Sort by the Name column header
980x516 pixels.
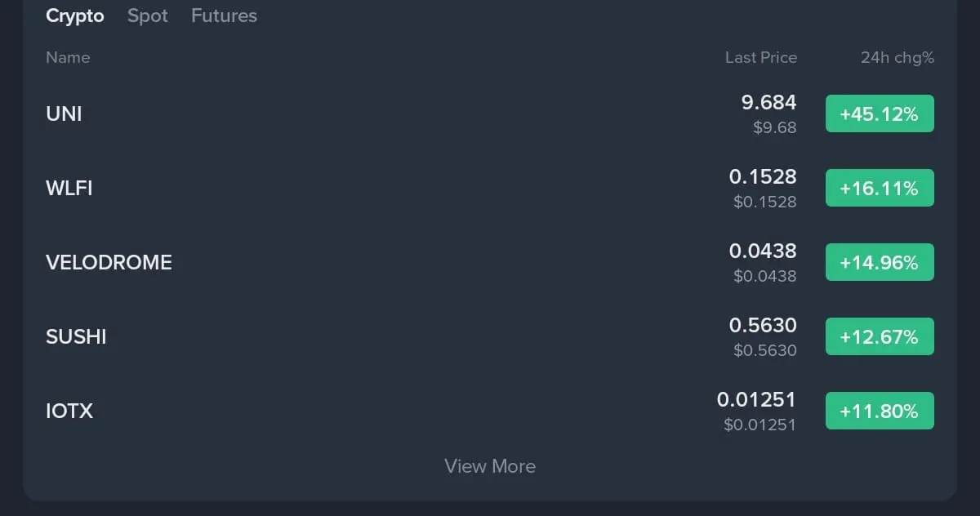pos(68,57)
